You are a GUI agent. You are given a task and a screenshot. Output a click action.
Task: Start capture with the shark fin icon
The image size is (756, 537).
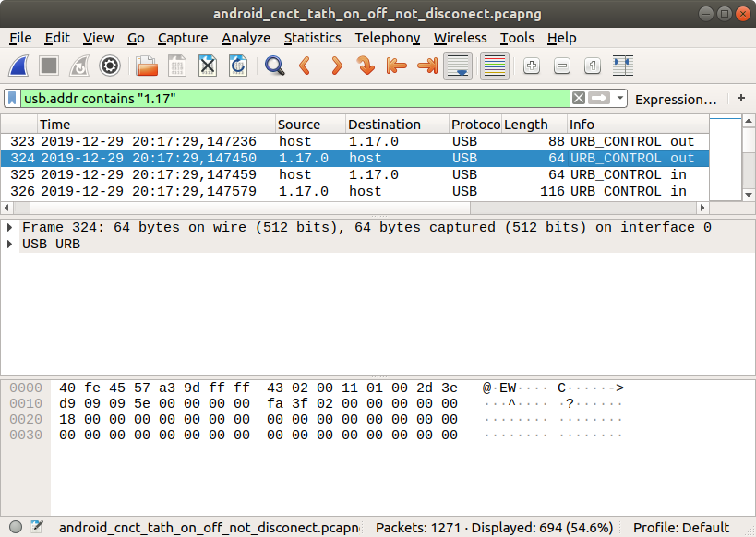point(18,66)
